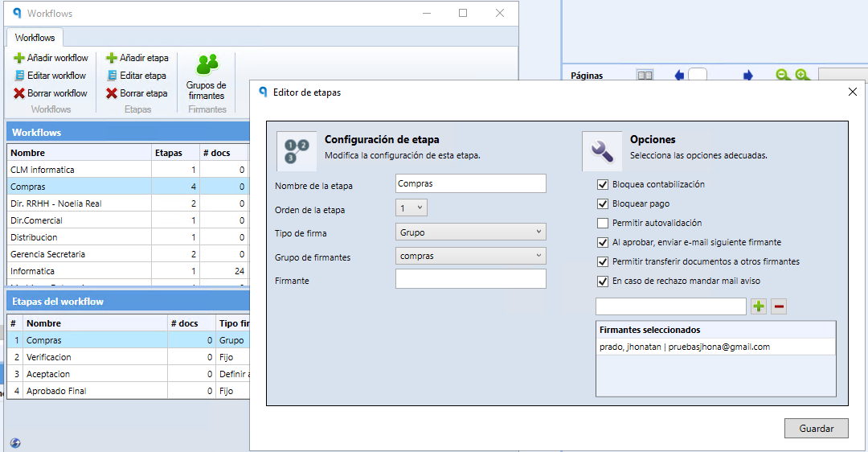Click the # docs header in stages table
868x452 pixels.
pos(191,323)
